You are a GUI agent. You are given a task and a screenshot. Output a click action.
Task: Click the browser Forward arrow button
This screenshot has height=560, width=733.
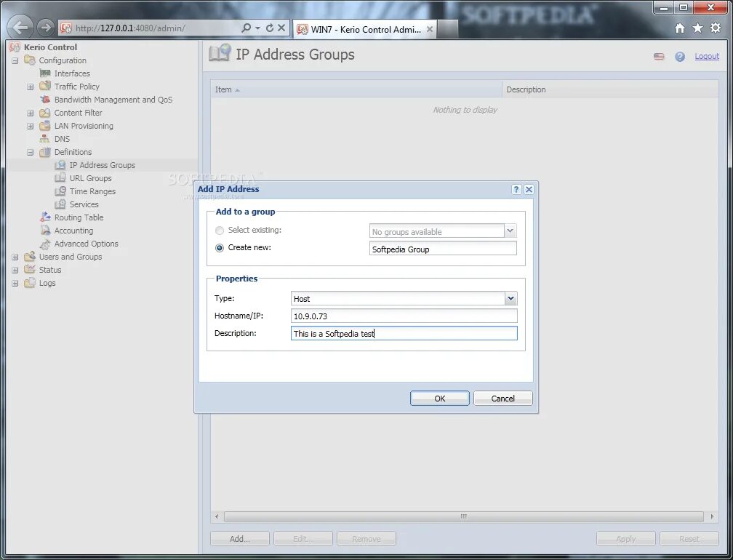coord(45,28)
